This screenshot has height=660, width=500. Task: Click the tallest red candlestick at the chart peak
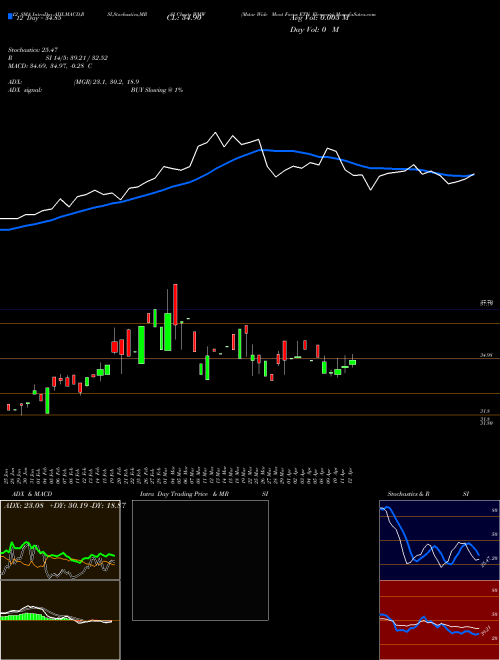[x=175, y=304]
